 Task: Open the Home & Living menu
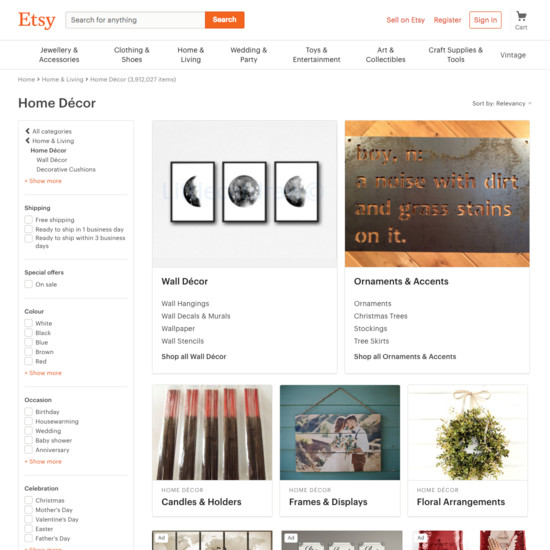(x=190, y=55)
